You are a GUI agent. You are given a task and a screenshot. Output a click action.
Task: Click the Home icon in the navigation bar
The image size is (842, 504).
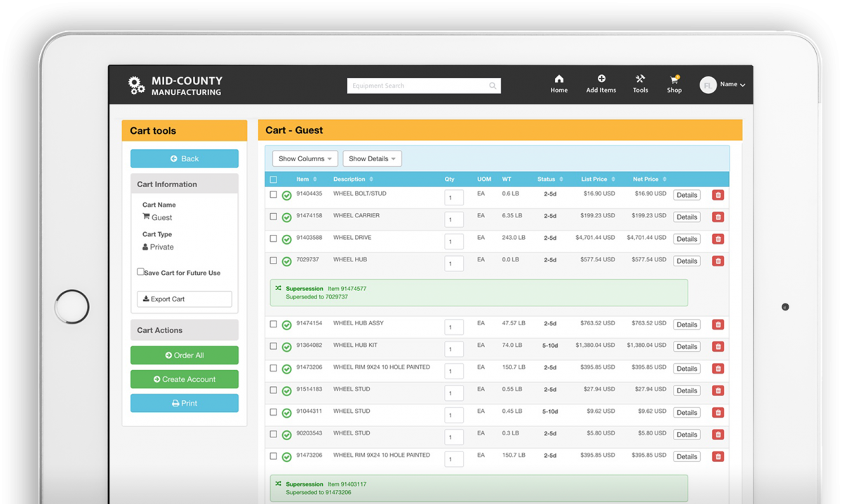point(559,79)
